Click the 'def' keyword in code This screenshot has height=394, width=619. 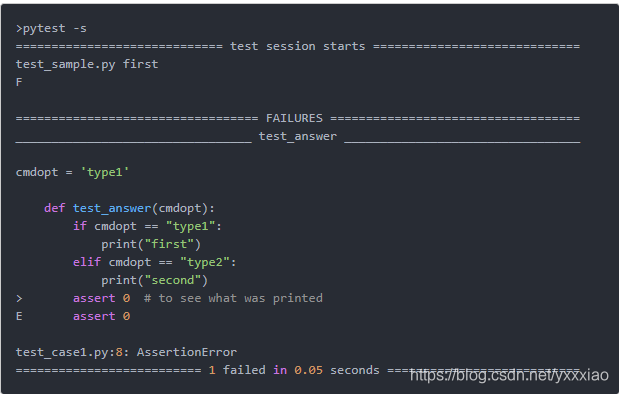[54, 208]
